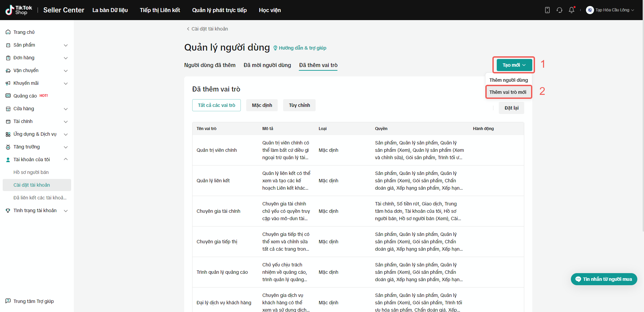Select Tất cả các vai trò filter
Screen dimensions: 644x312
click(216, 105)
